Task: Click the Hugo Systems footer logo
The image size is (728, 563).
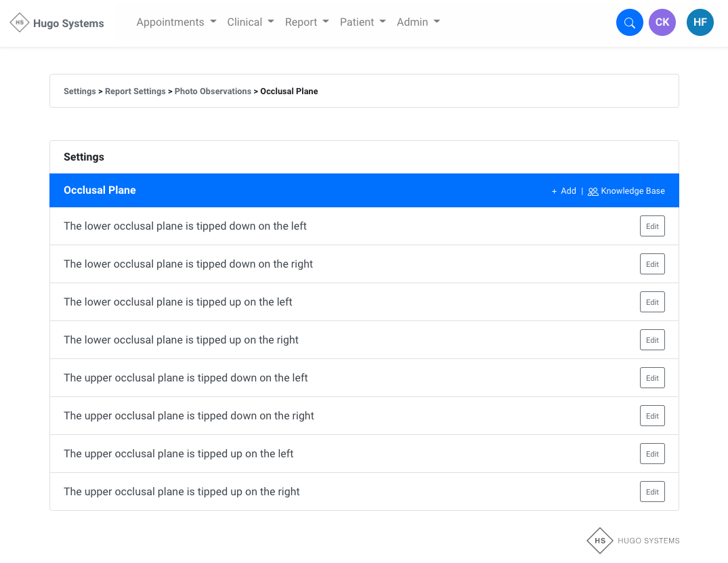Action: point(633,540)
